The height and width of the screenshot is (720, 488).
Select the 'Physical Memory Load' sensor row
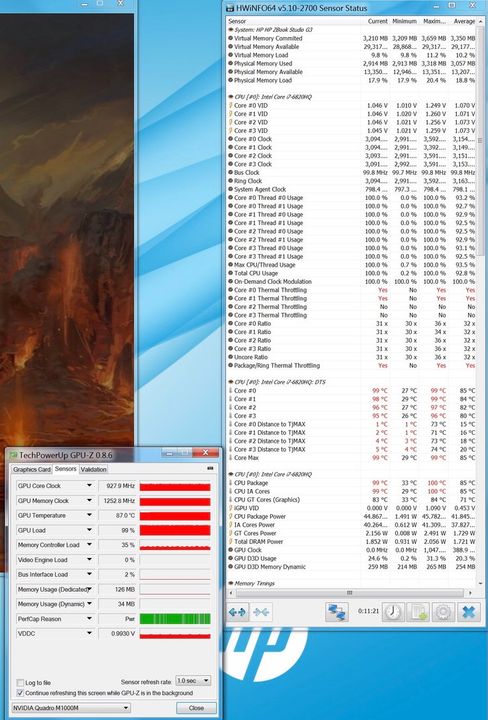pyautogui.click(x=352, y=80)
